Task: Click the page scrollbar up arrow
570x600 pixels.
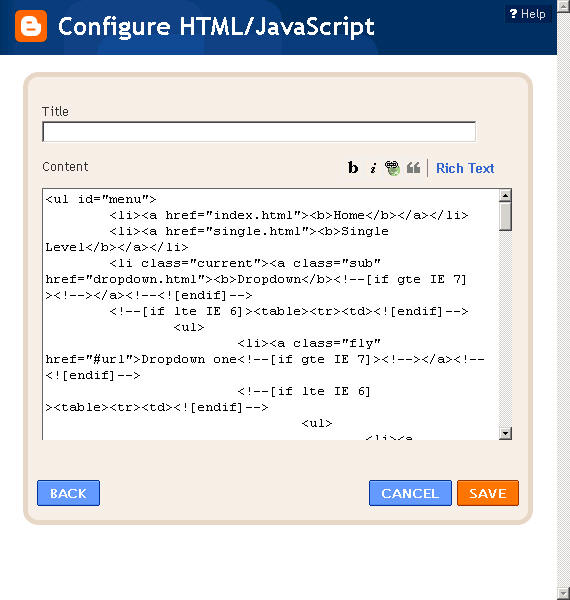Action: tap(563, 6)
